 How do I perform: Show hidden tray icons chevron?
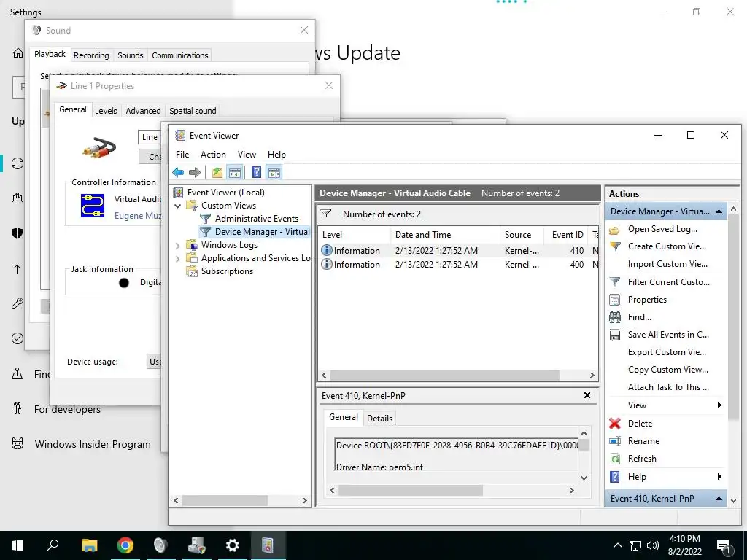click(617, 545)
